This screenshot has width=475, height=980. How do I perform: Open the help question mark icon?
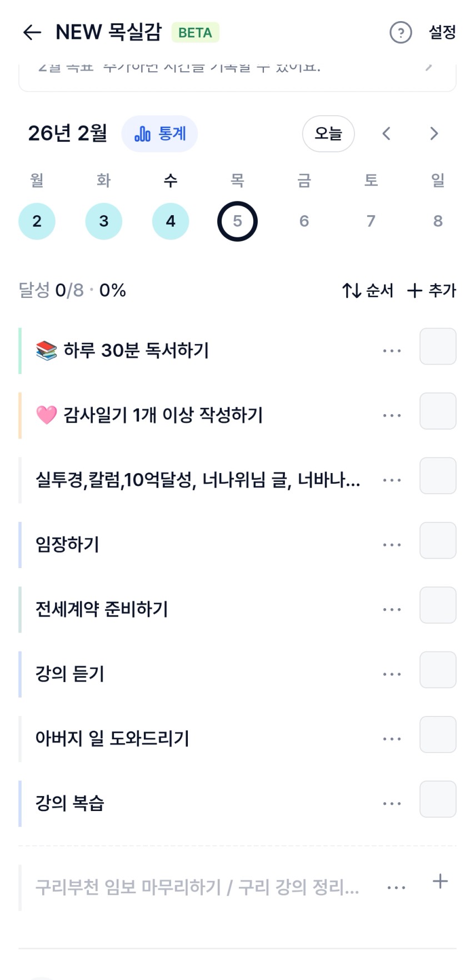click(401, 33)
